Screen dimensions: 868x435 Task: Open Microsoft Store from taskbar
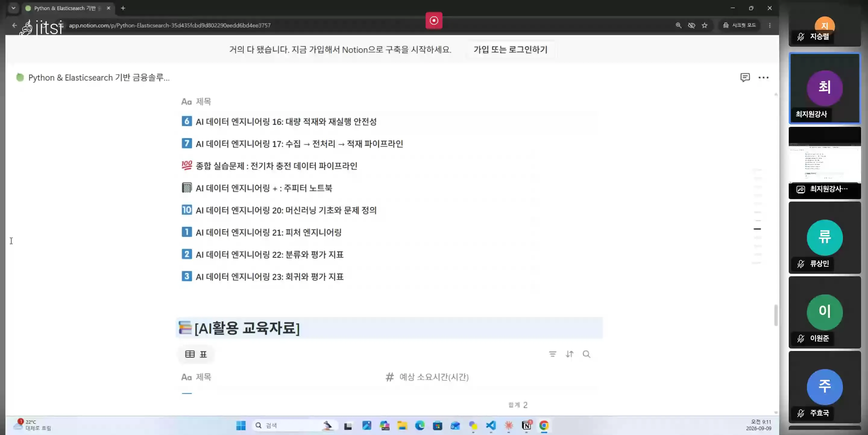[437, 426]
